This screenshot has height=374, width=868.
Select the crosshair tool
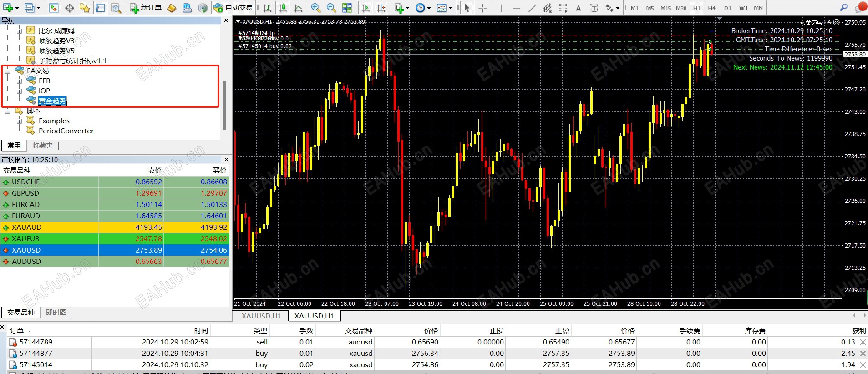(482, 8)
